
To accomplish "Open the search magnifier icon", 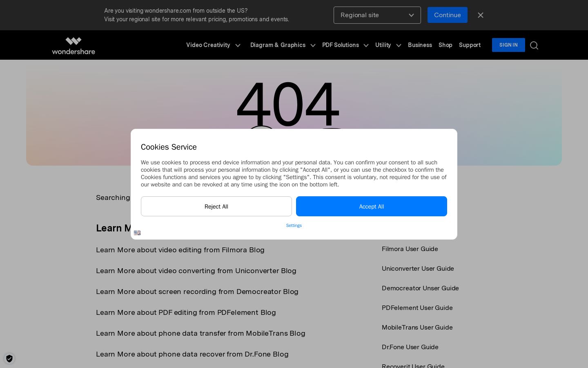I will (534, 45).
